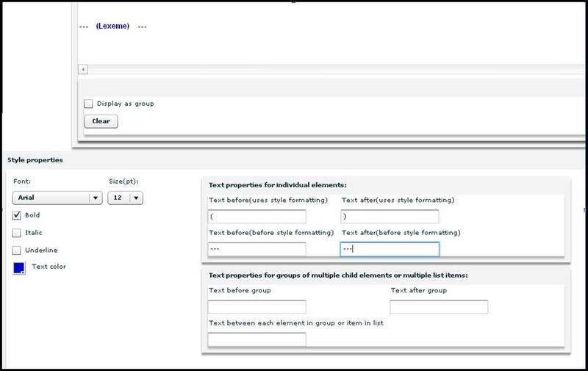This screenshot has height=371, width=588.
Task: Toggle the Italic checkbox
Action: click(18, 233)
